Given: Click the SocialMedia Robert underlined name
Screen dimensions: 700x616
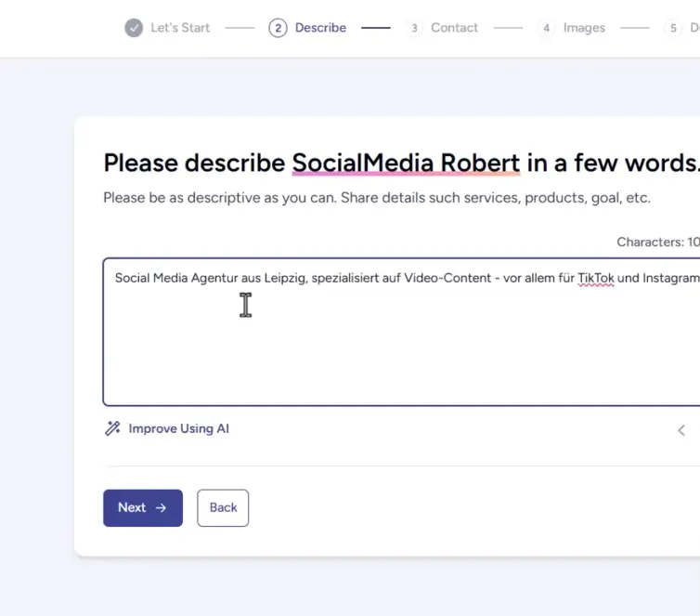Looking at the screenshot, I should [406, 163].
